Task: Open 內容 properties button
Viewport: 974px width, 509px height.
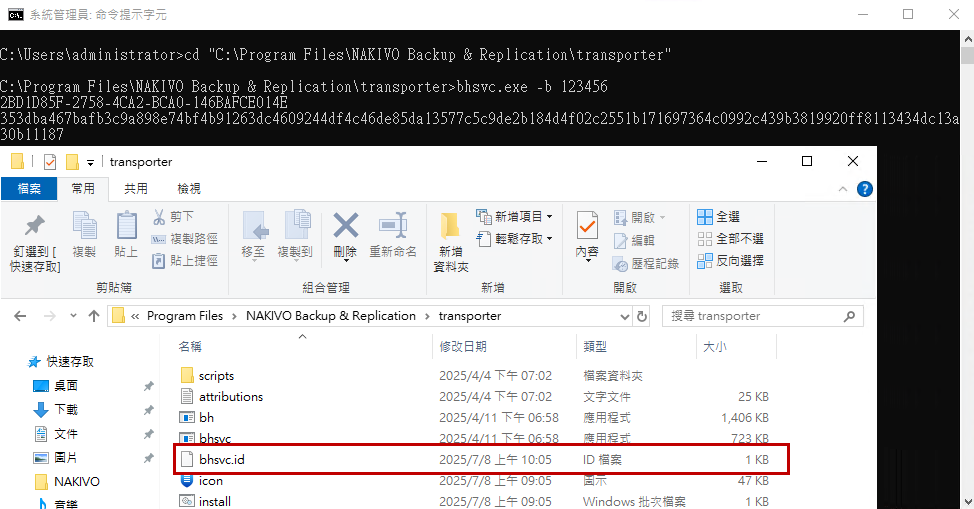Action: point(587,236)
